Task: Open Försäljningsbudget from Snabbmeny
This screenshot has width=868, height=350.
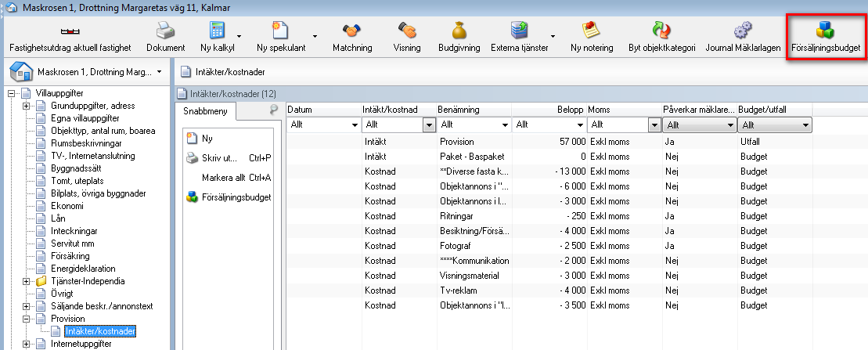Action: click(x=228, y=197)
